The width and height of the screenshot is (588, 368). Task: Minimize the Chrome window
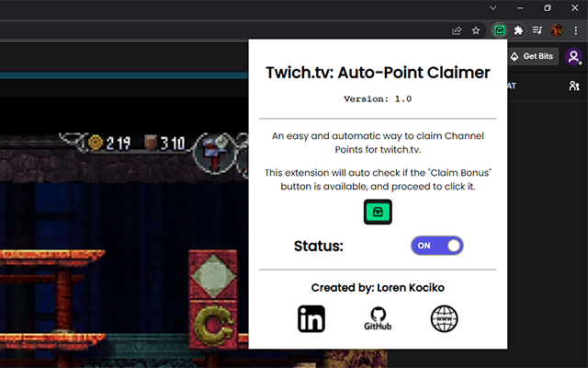point(520,7)
